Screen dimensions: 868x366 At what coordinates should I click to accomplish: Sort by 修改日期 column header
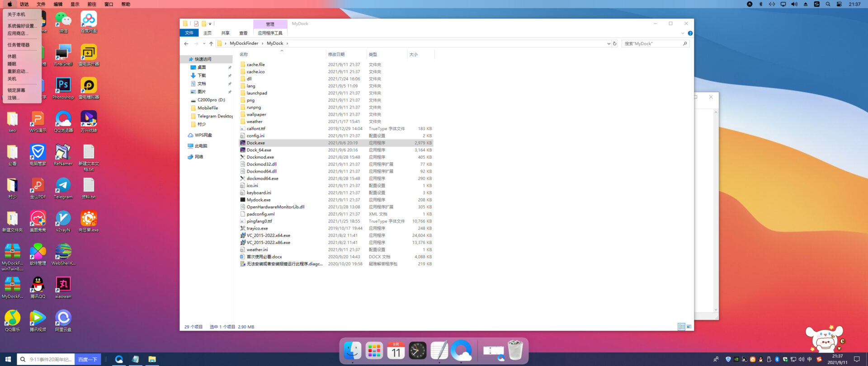[x=336, y=54]
